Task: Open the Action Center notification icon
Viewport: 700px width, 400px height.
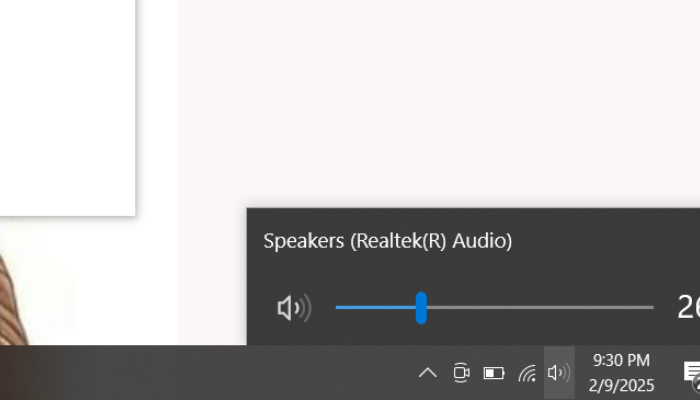Action: click(x=691, y=373)
